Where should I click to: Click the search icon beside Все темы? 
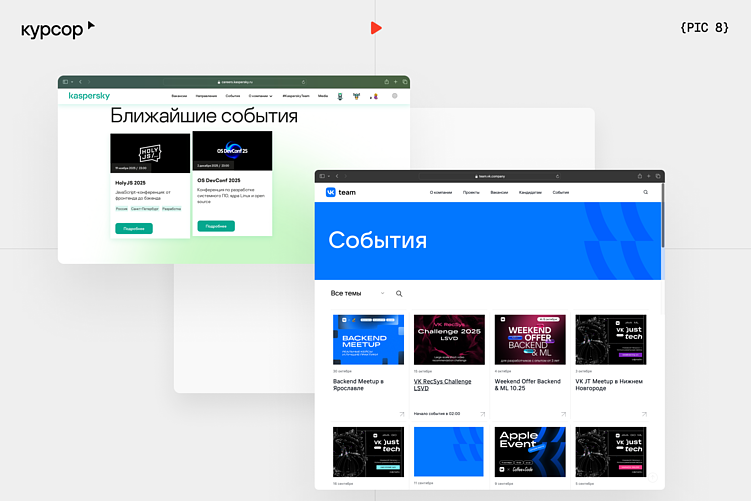399,294
